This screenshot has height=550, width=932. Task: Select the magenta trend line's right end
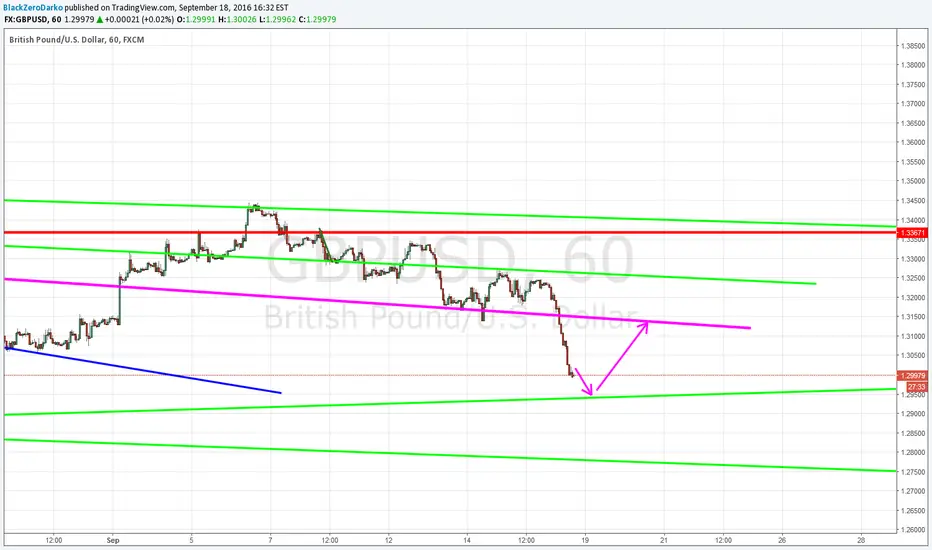(748, 328)
